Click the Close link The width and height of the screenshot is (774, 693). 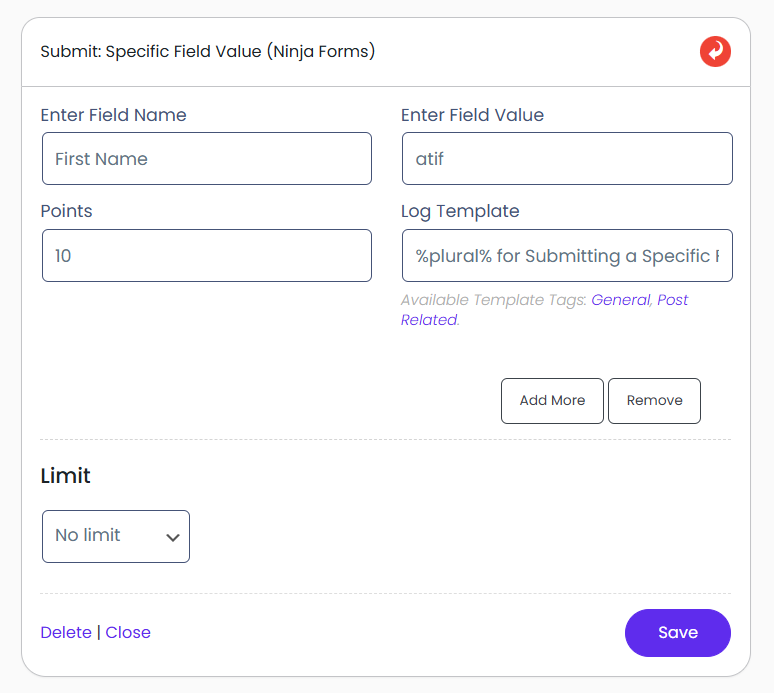[128, 632]
